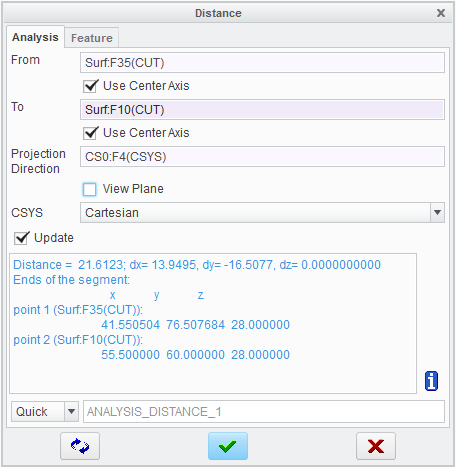Image resolution: width=456 pixels, height=468 pixels.
Task: Click the To field Surf:F10(CUT)
Action: coord(262,110)
